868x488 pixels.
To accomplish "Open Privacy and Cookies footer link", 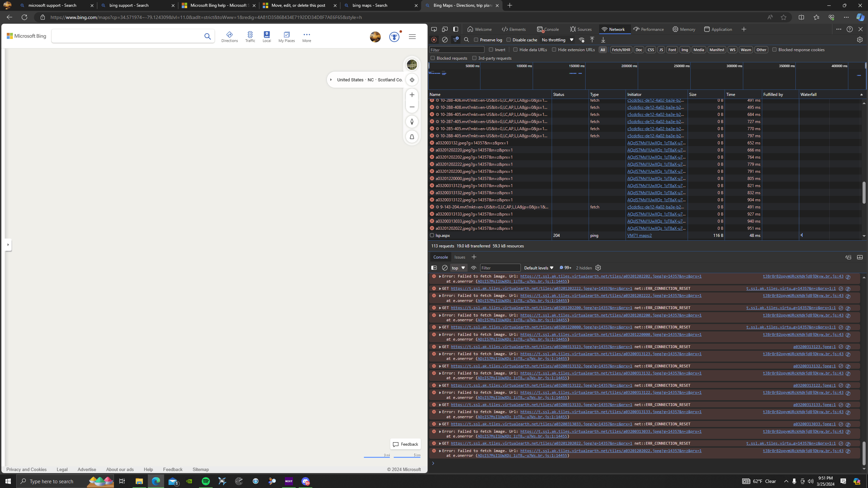I will coord(26,469).
